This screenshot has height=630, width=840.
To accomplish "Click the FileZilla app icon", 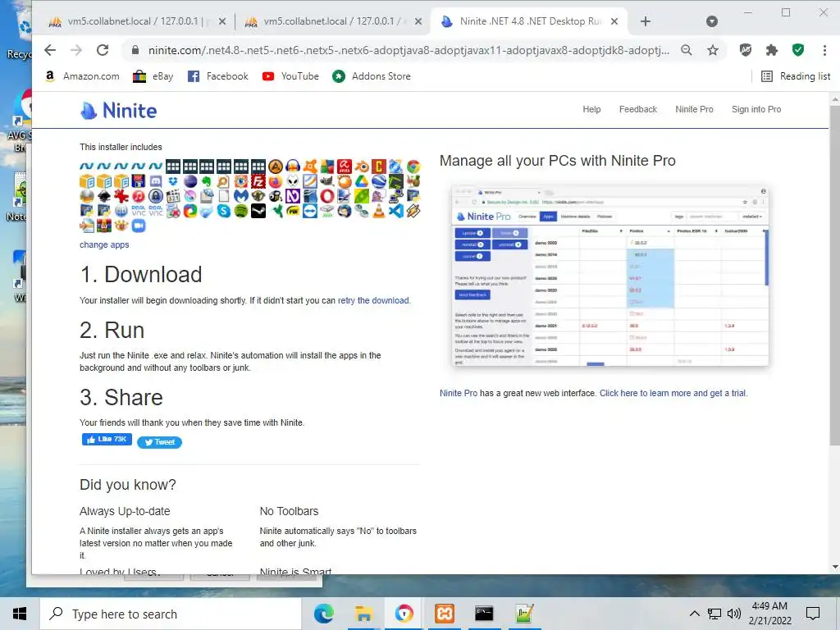I will pos(258,181).
